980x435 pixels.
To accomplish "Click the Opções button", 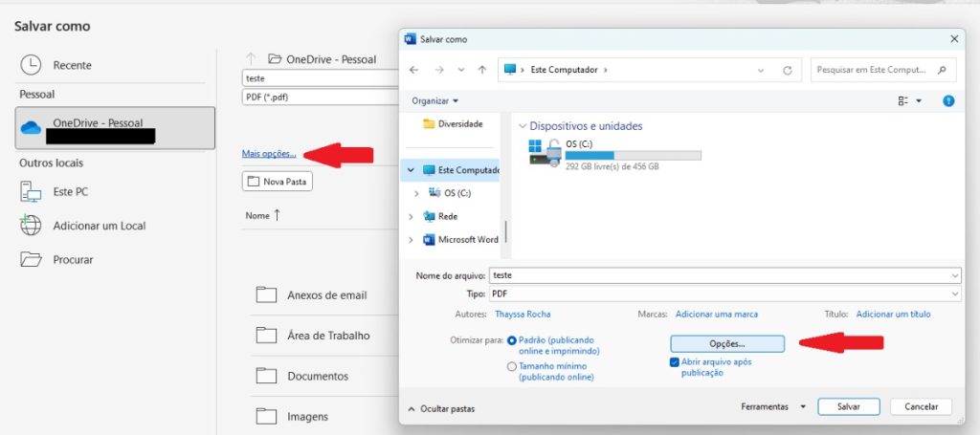I will point(727,342).
